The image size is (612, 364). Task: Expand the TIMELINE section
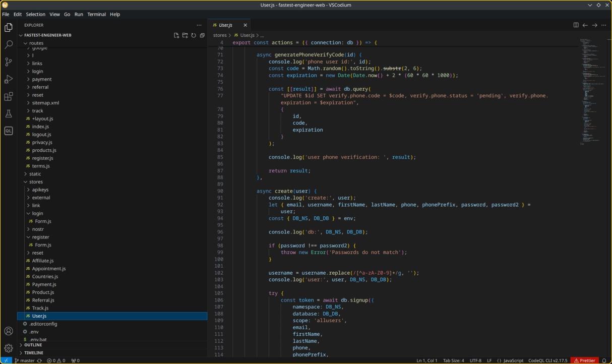[33, 353]
